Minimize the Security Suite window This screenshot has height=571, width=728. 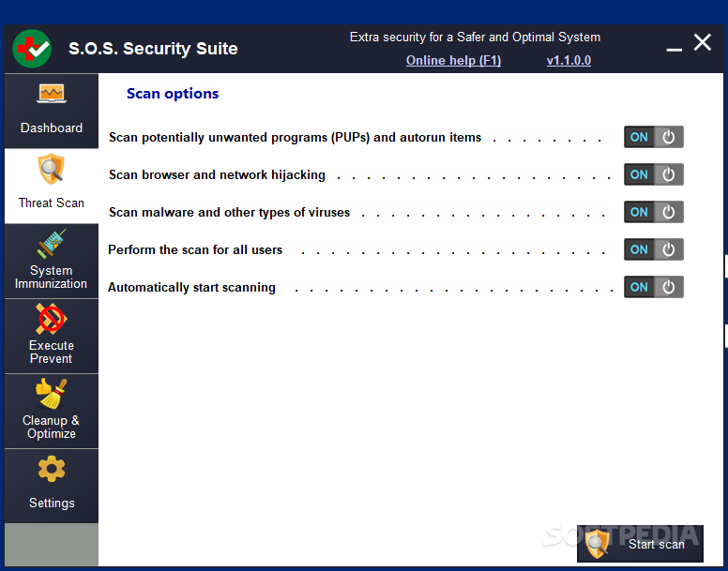(x=675, y=49)
